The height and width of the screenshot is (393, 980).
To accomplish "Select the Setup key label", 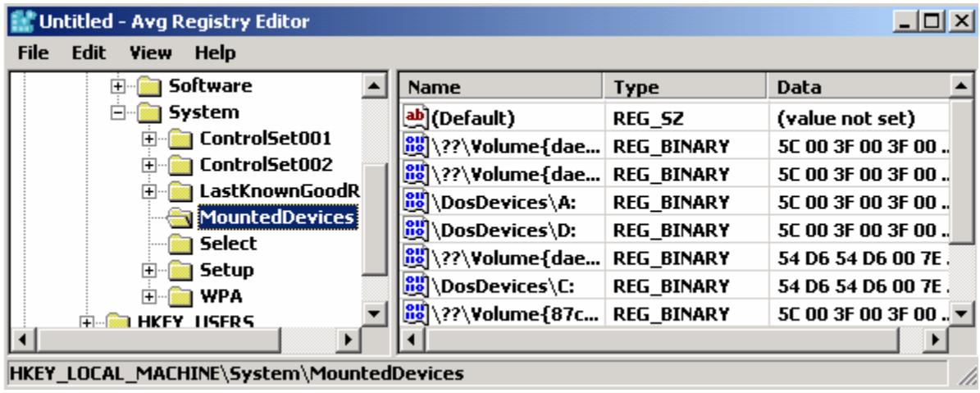I will [227, 270].
